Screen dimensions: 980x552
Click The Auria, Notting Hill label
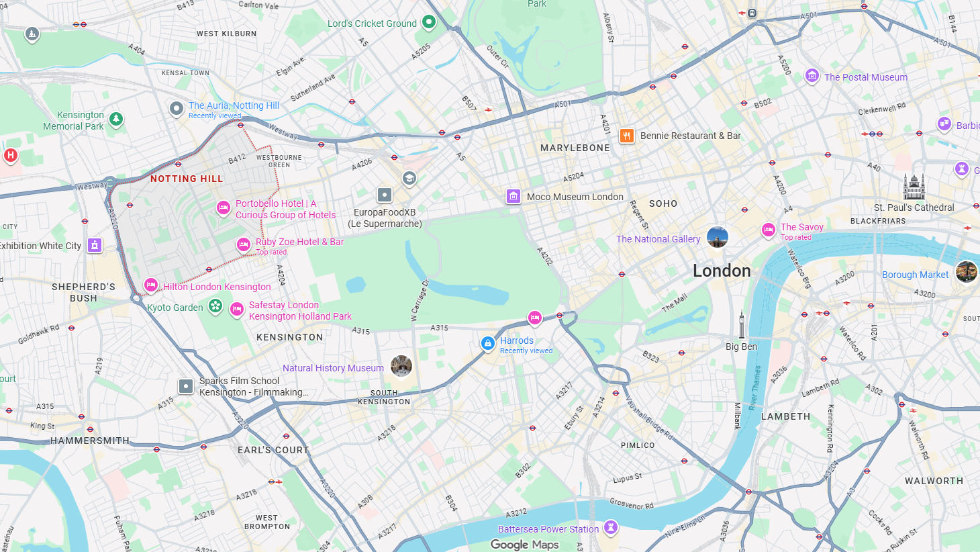(234, 105)
